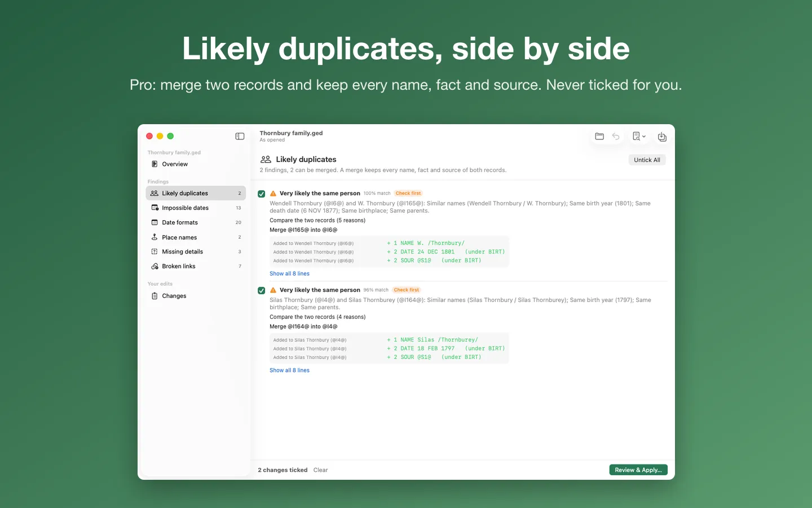Click Review & Apply button
The height and width of the screenshot is (508, 812).
tap(638, 470)
